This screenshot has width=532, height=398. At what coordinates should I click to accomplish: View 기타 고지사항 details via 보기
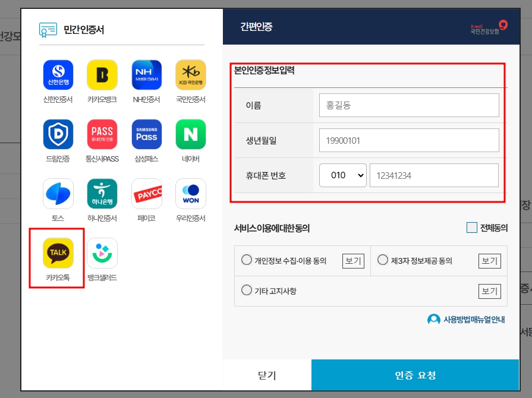490,291
